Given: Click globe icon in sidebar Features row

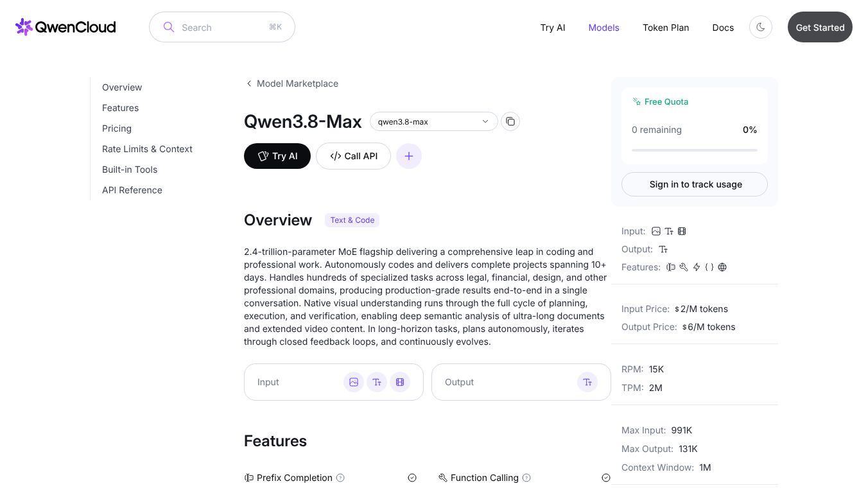Looking at the screenshot, I should 722,267.
